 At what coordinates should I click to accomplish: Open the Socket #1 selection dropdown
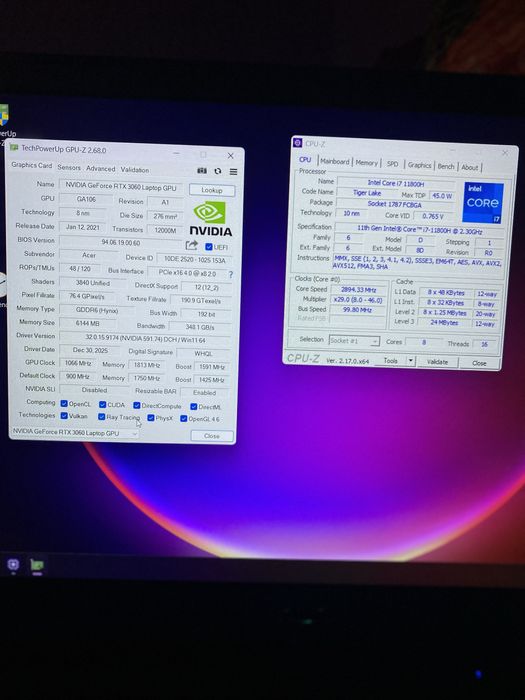354,341
